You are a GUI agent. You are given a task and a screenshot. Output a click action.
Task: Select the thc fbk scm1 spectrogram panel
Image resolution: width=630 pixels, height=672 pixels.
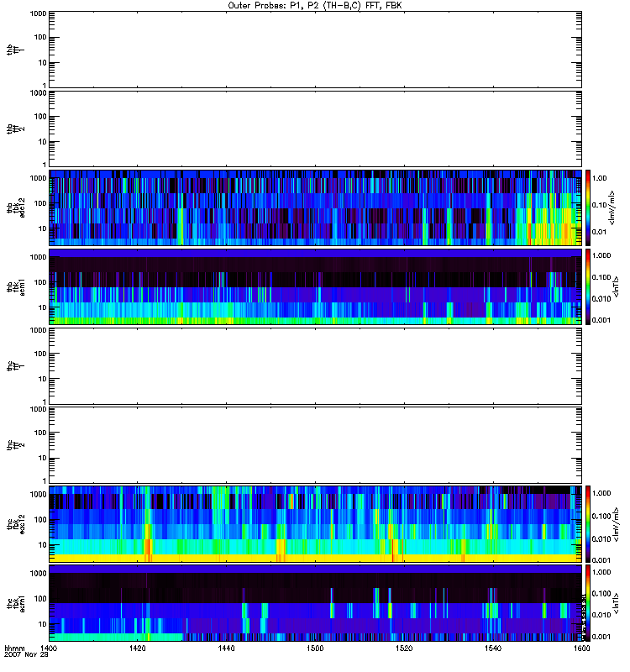[x=315, y=603]
